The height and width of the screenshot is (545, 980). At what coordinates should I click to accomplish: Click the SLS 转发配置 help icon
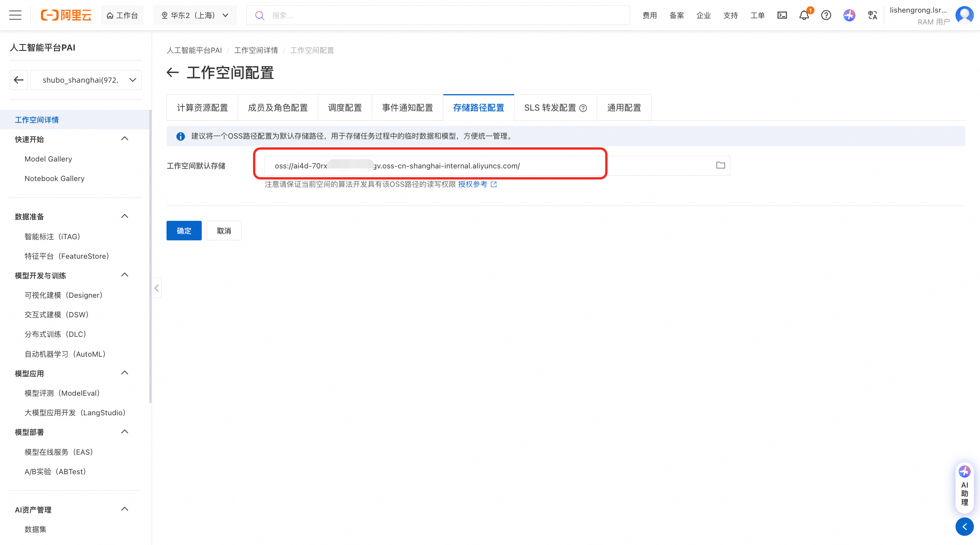tap(583, 108)
